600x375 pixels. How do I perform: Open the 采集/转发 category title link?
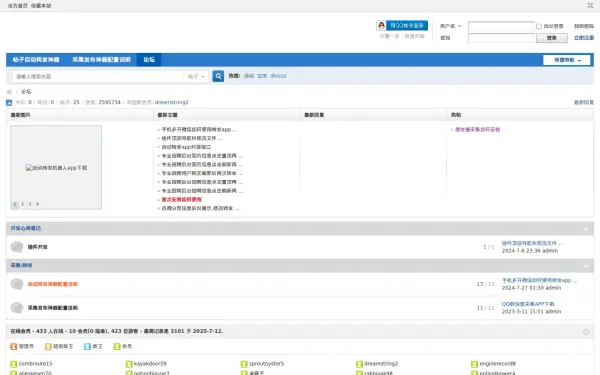coord(21,265)
